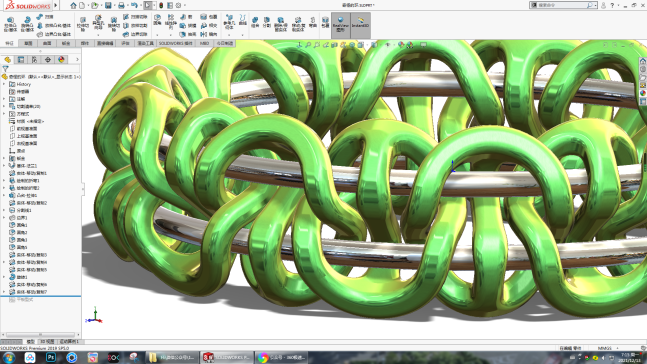Switch to the MBD ribbon tab

pos(204,43)
